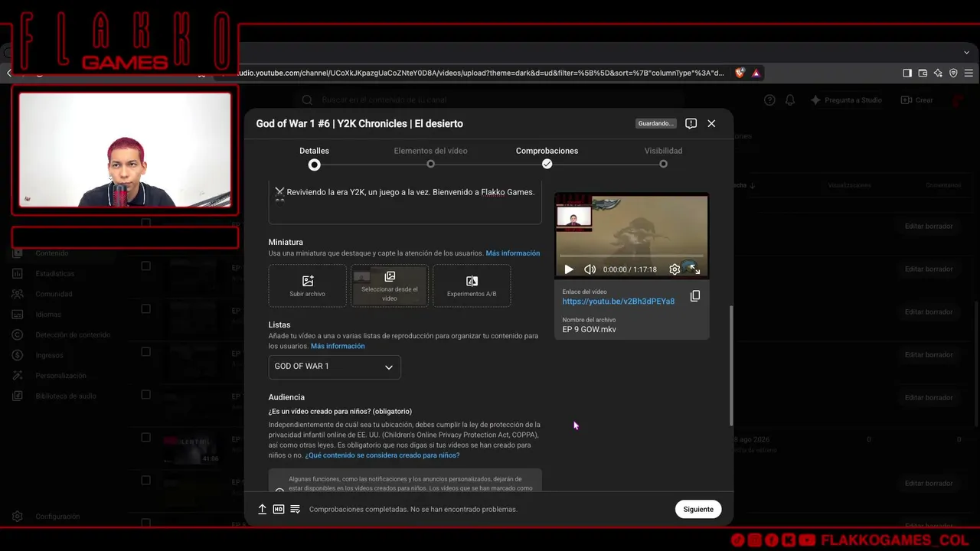This screenshot has width=980, height=551.
Task: Open the notifications bell
Action: pos(790,100)
